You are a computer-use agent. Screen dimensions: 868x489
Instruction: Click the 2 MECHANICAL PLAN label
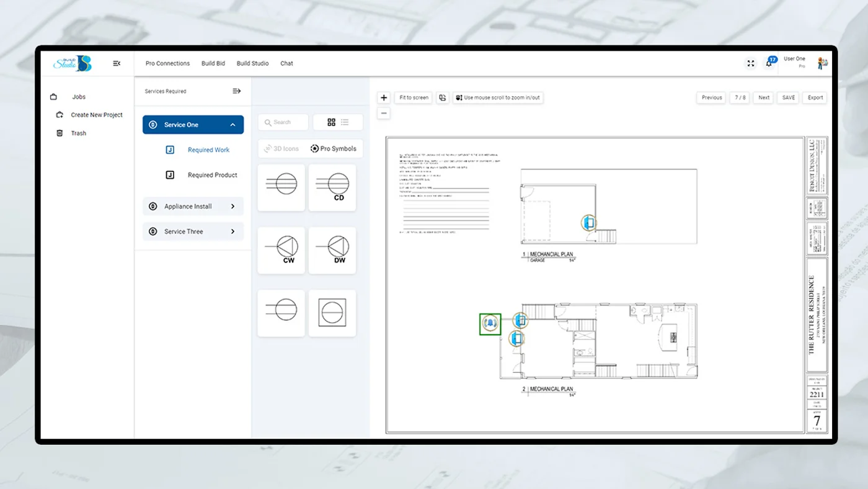548,390
